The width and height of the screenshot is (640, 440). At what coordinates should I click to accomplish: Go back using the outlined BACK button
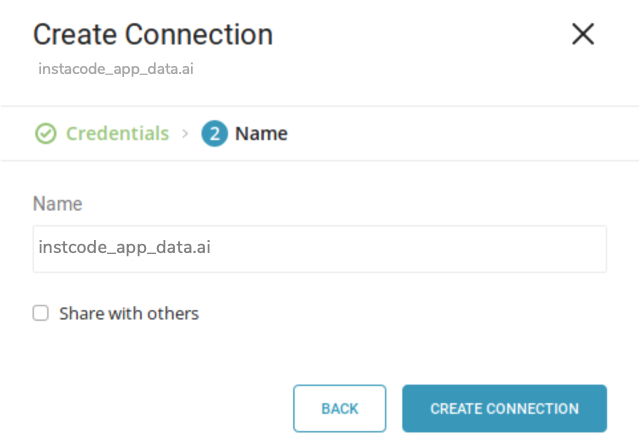click(x=339, y=409)
